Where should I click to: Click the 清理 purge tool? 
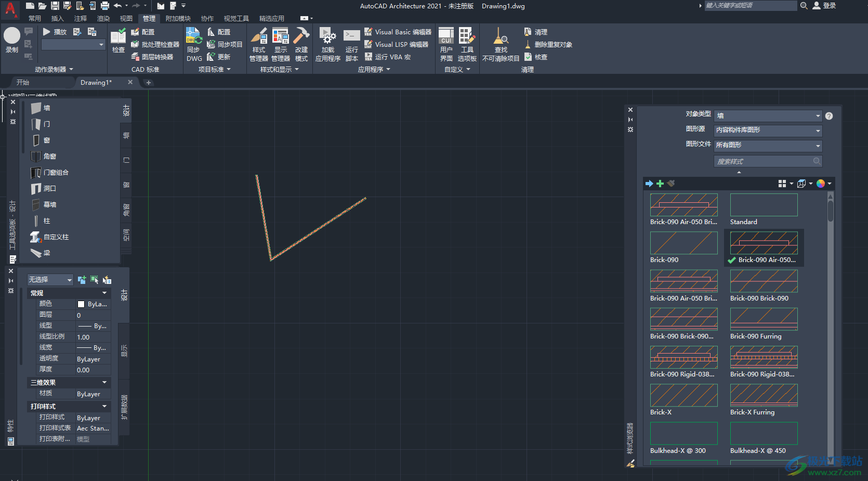point(535,32)
